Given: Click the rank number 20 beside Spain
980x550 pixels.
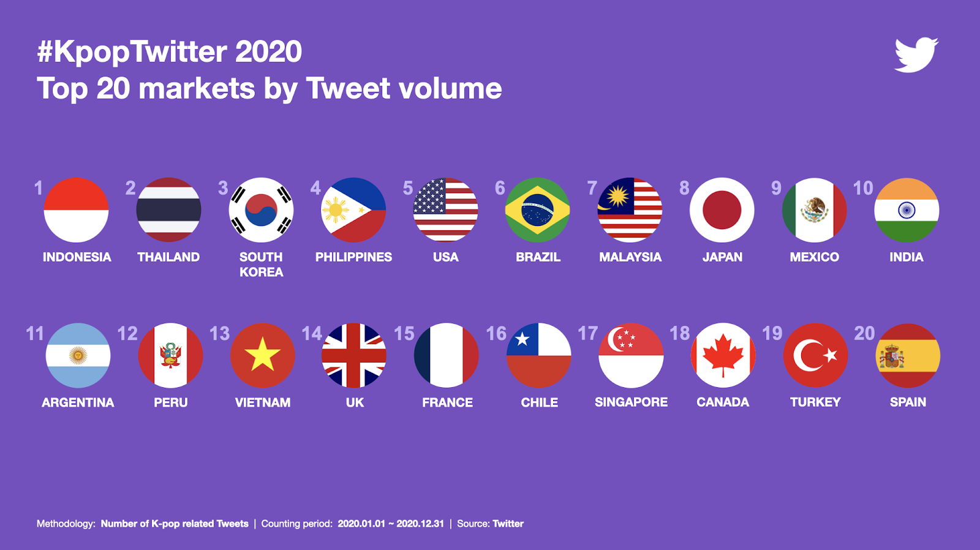Looking at the screenshot, I should point(864,333).
